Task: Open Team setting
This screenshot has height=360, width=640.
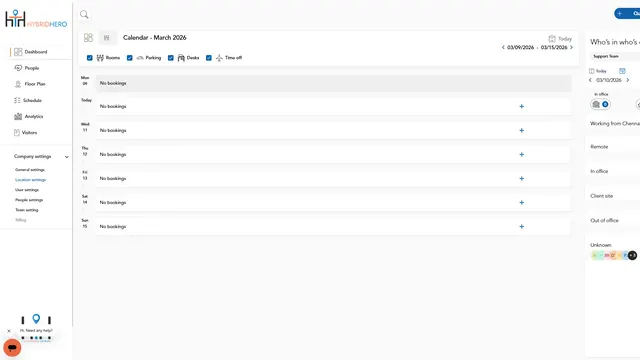Action: (27, 210)
